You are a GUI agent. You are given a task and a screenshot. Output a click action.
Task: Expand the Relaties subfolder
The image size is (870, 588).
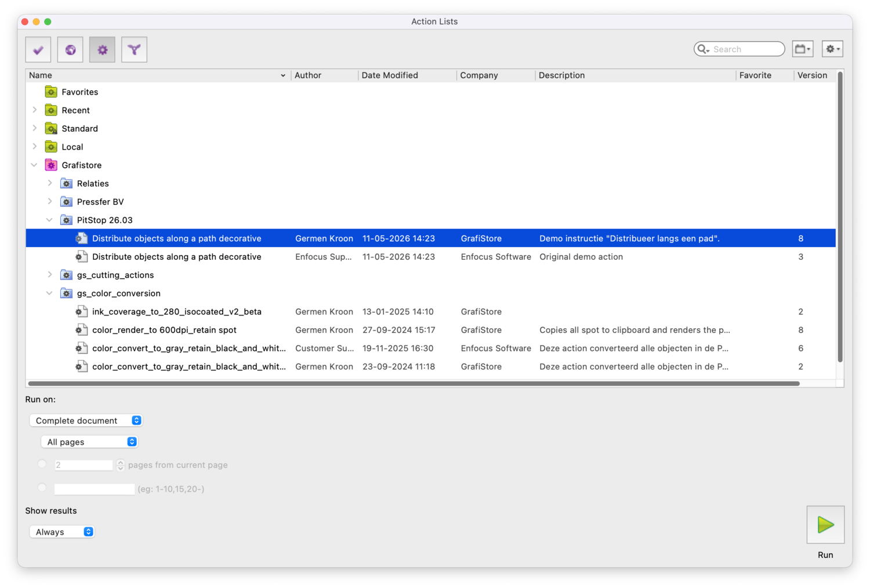click(x=50, y=183)
